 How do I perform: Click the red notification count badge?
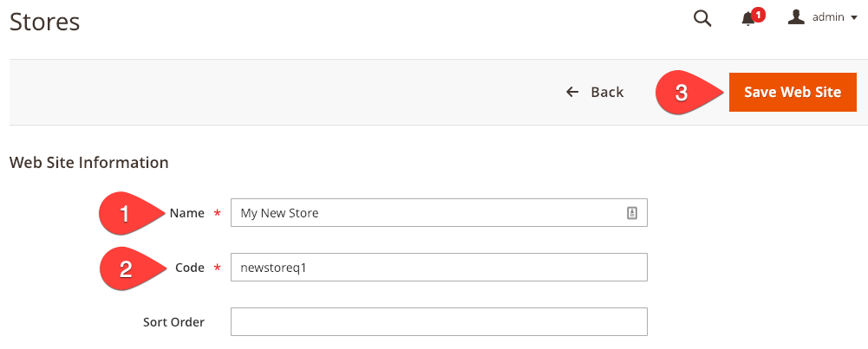coord(759,14)
